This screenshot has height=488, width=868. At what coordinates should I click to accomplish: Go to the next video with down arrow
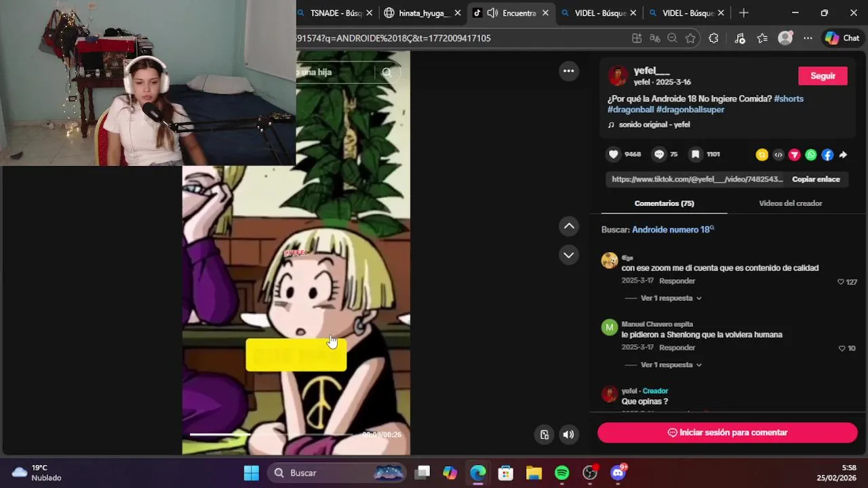pos(568,256)
